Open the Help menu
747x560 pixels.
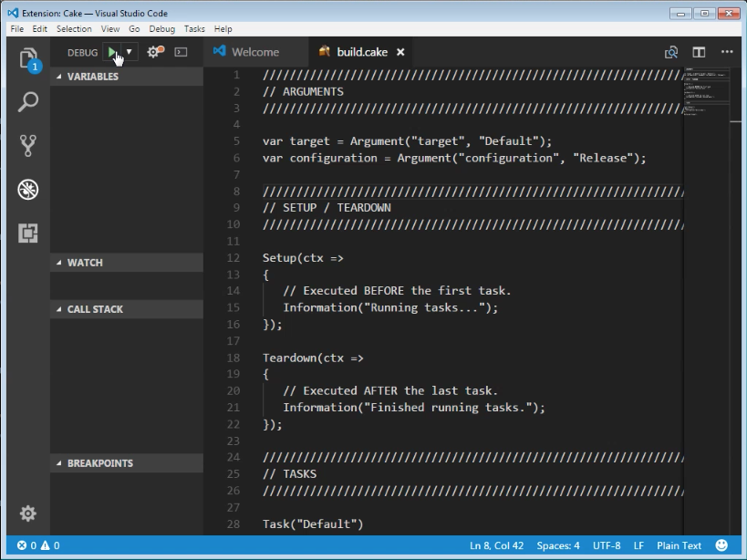coord(223,29)
